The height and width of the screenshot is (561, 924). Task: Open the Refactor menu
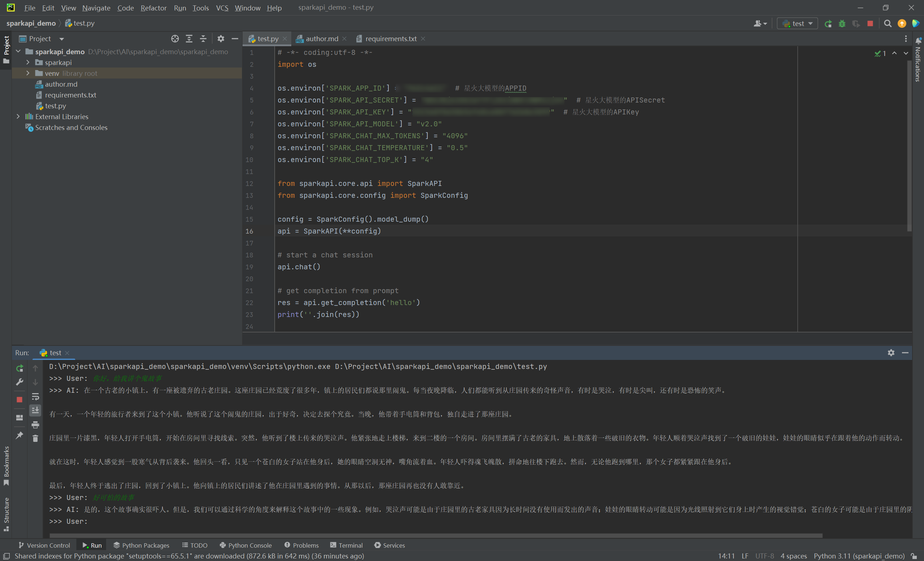coord(153,8)
